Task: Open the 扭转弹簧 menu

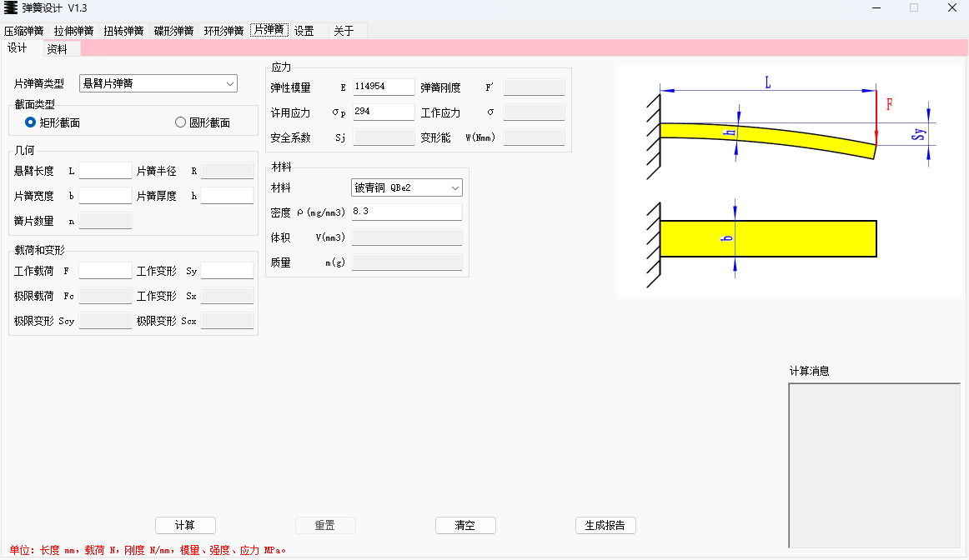Action: click(123, 30)
